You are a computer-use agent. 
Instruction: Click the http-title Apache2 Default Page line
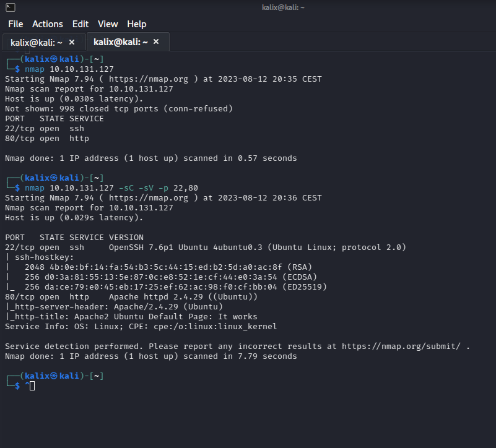coord(133,317)
